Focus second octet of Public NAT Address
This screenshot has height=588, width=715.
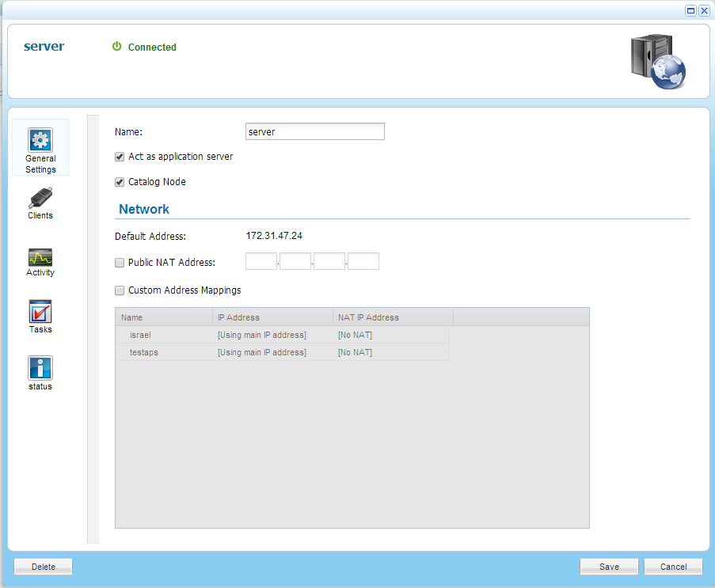295,261
